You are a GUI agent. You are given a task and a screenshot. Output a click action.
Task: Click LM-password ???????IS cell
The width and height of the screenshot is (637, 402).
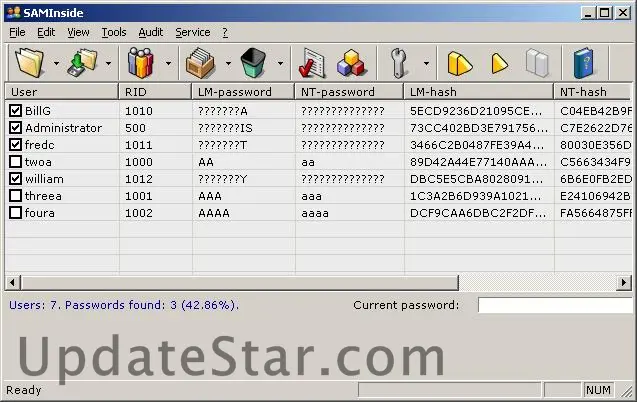tap(225, 128)
